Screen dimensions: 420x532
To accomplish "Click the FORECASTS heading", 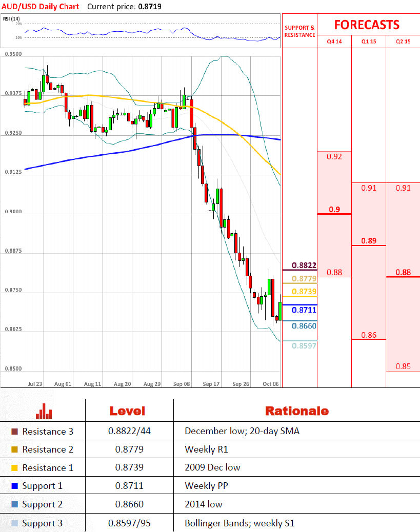I will point(367,25).
